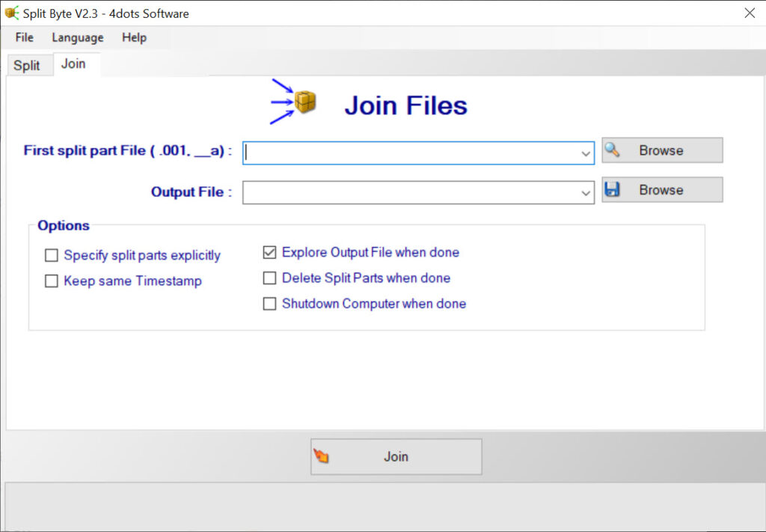The height and width of the screenshot is (532, 766).
Task: Click the Split Byte app icon in title bar
Action: pyautogui.click(x=12, y=13)
